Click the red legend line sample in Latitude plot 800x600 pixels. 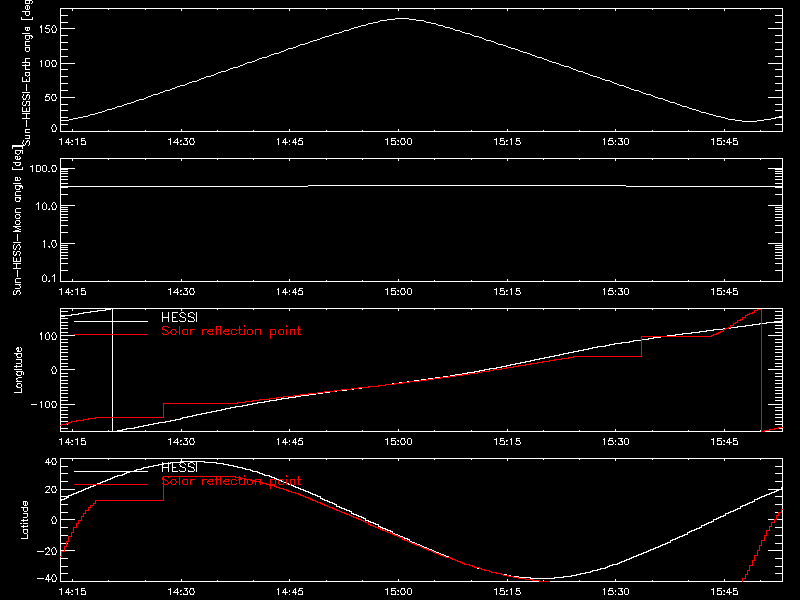(x=111, y=485)
